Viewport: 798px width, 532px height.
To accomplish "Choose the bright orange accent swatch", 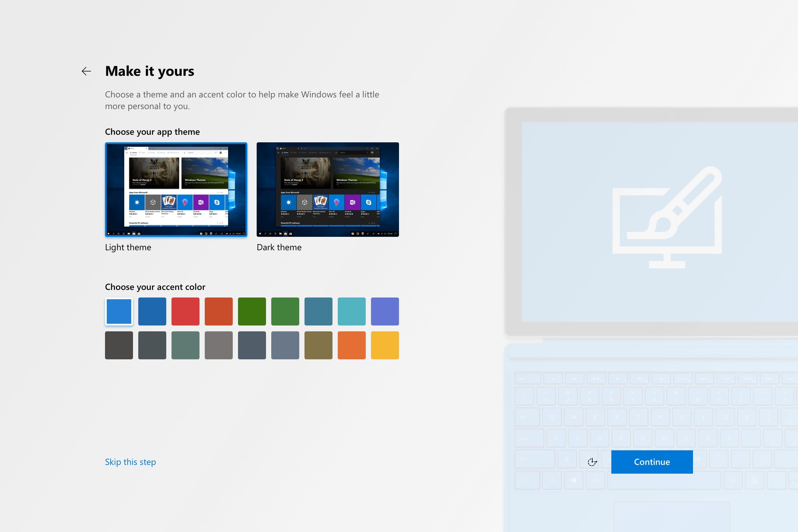I will (351, 345).
